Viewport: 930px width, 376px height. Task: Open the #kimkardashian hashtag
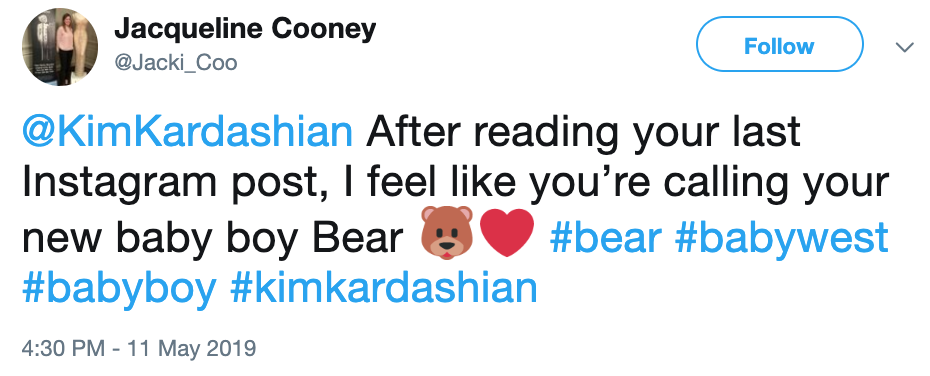(x=384, y=287)
